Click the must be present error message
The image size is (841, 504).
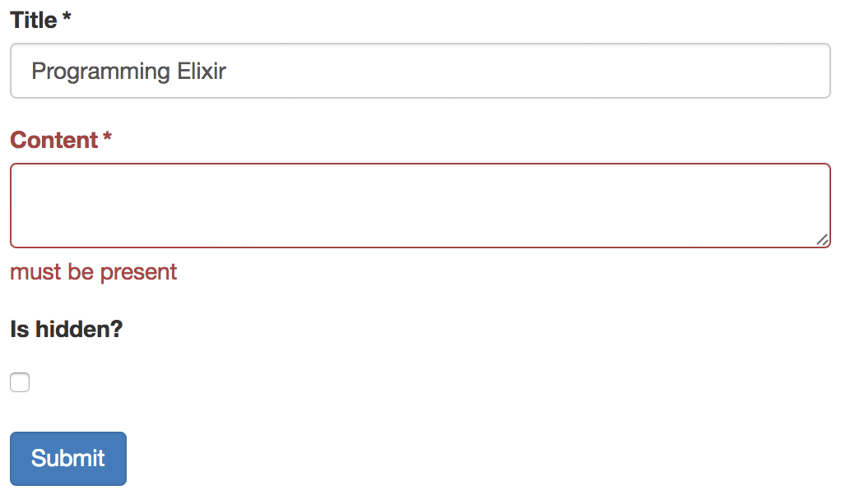coord(93,272)
